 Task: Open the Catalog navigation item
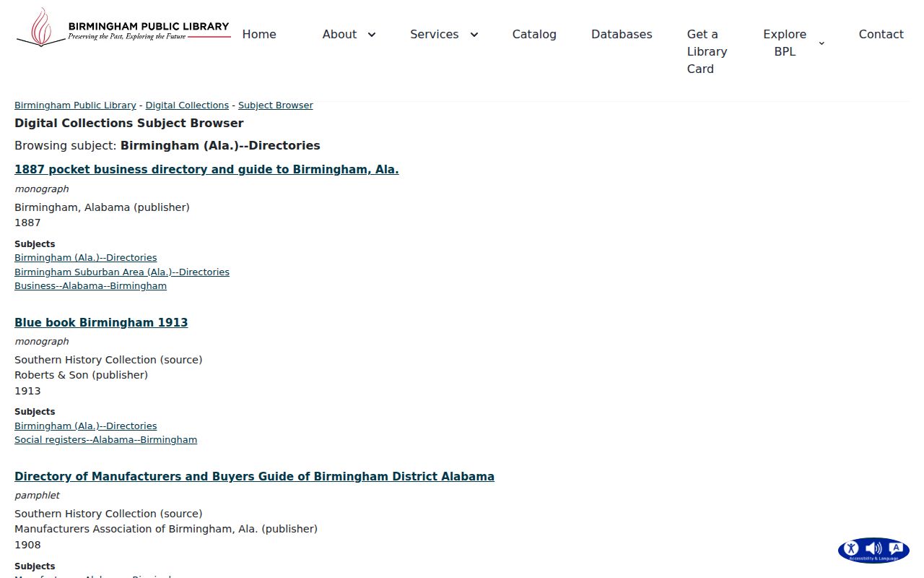[x=534, y=34]
